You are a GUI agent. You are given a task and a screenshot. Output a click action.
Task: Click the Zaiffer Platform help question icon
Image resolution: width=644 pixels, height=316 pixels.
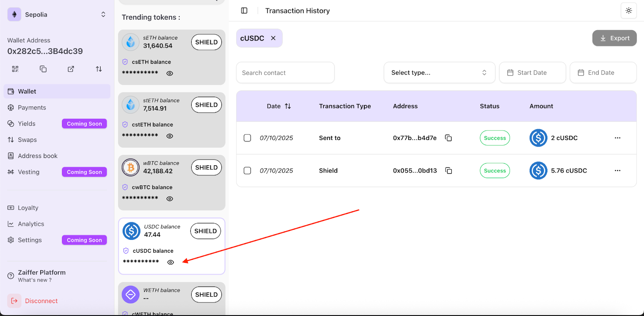point(11,276)
